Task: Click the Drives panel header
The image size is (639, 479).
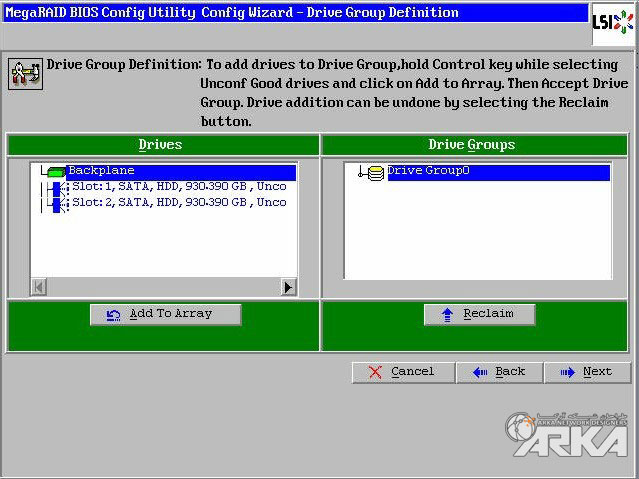Action: coord(160,145)
